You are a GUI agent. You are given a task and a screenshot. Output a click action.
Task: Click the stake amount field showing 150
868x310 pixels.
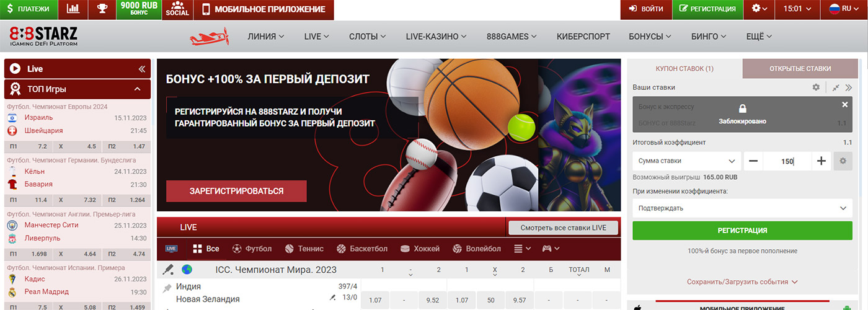(x=787, y=161)
